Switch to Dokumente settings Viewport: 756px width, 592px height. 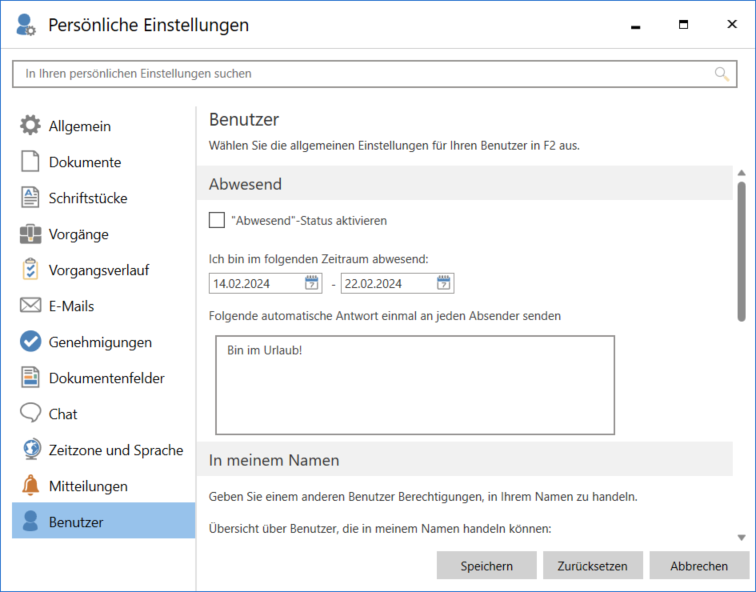click(104, 162)
